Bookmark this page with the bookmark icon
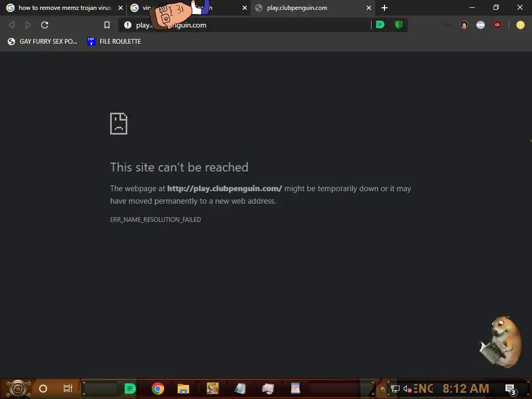 (x=107, y=25)
